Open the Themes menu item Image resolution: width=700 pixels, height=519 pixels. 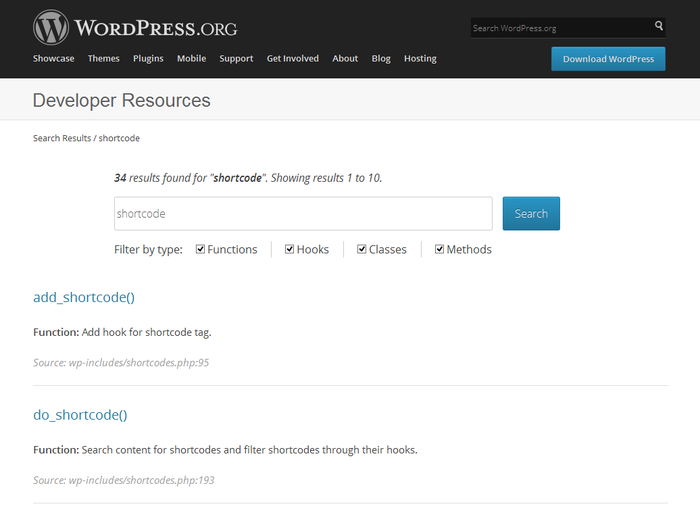[104, 58]
